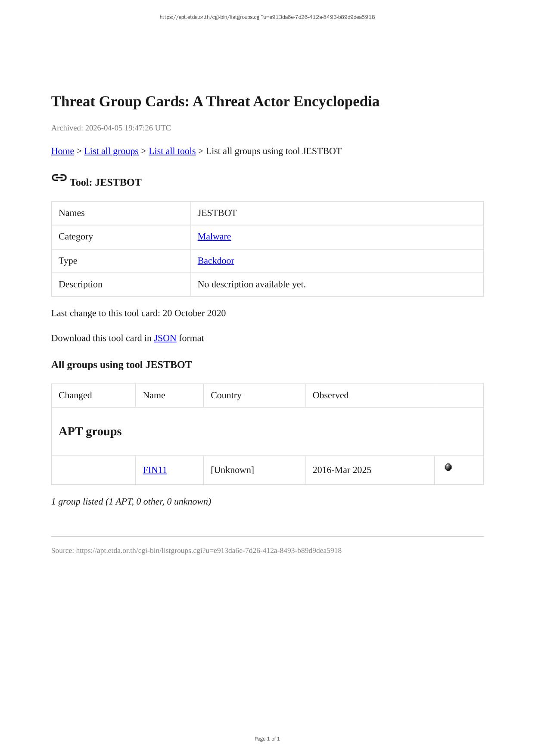Click the Archived timestamp text
This screenshot has height=756, width=535.
(111, 128)
